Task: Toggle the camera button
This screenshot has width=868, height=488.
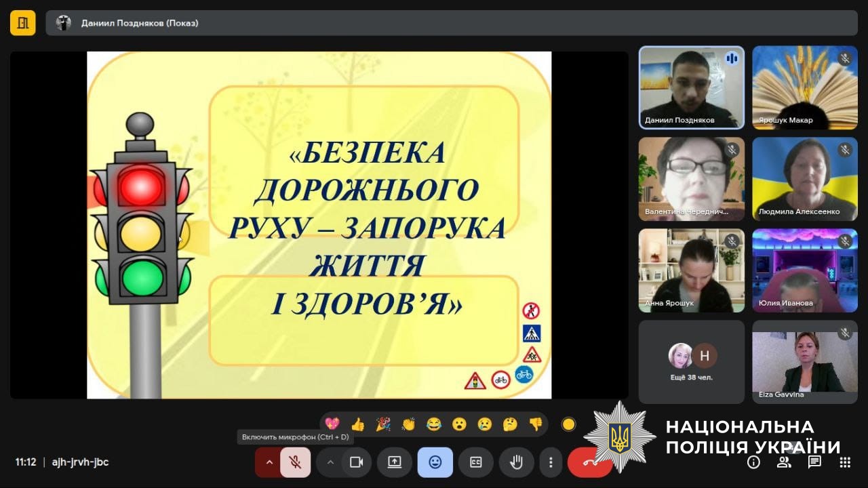Action: [356, 462]
